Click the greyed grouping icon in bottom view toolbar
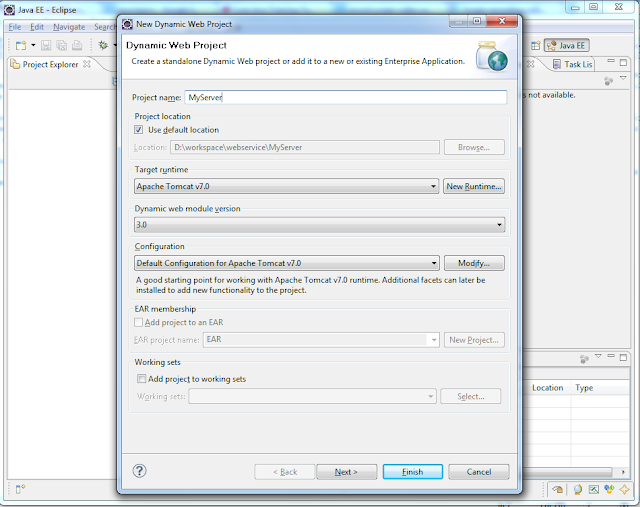Image resolution: width=640 pixels, height=507 pixels. (584, 359)
